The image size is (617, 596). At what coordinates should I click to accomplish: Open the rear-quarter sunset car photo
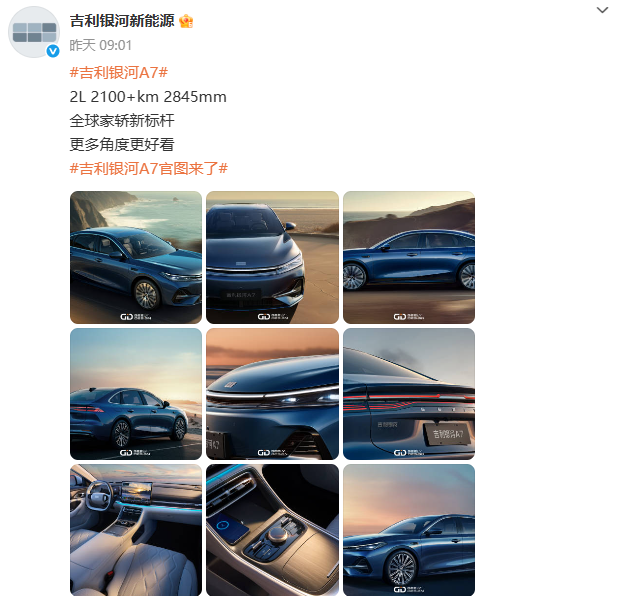click(136, 394)
